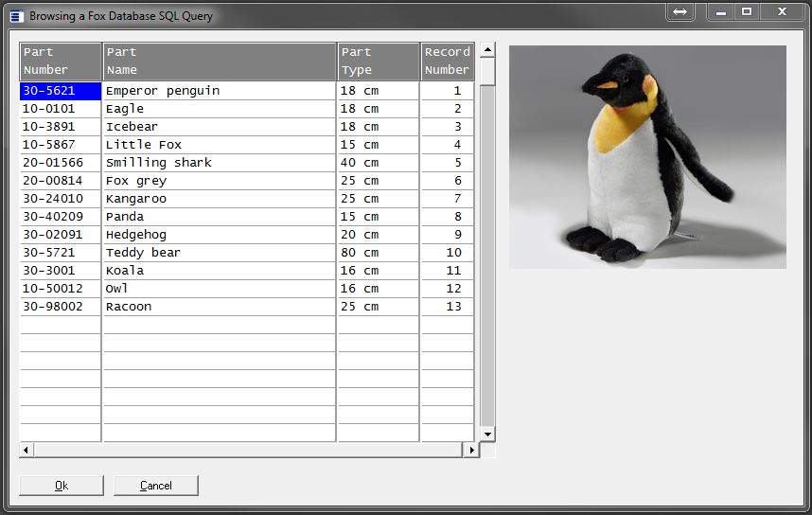
Task: Click the horizontal scrollbar right arrow
Action: coord(469,450)
